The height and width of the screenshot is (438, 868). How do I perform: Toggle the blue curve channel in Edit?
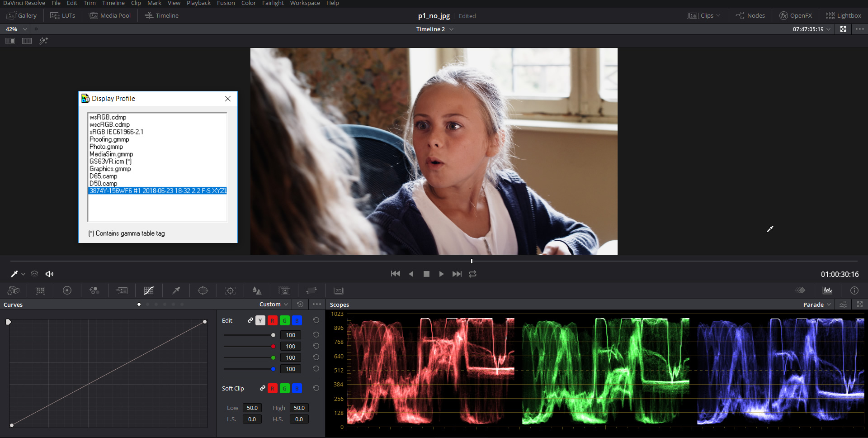pyautogui.click(x=297, y=320)
